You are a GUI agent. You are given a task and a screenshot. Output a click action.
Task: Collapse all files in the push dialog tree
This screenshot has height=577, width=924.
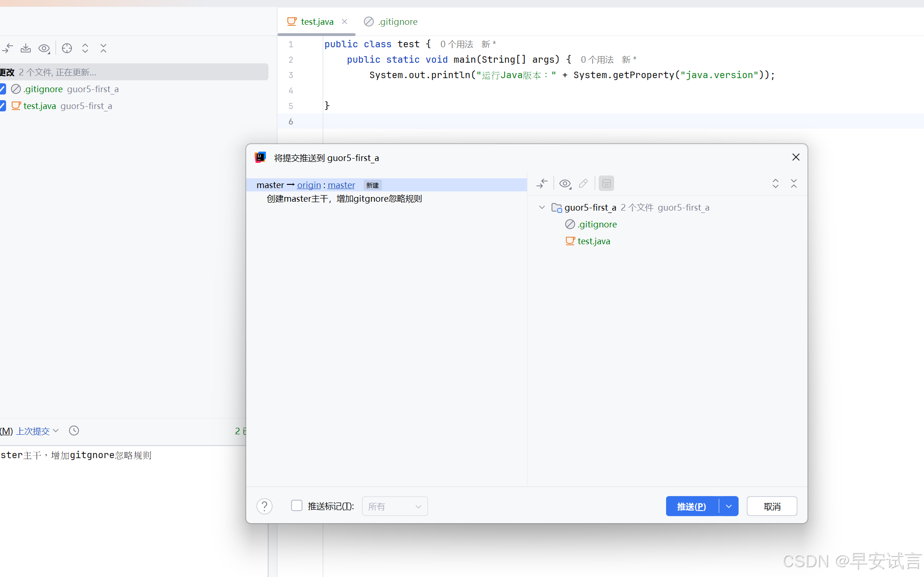tap(794, 183)
